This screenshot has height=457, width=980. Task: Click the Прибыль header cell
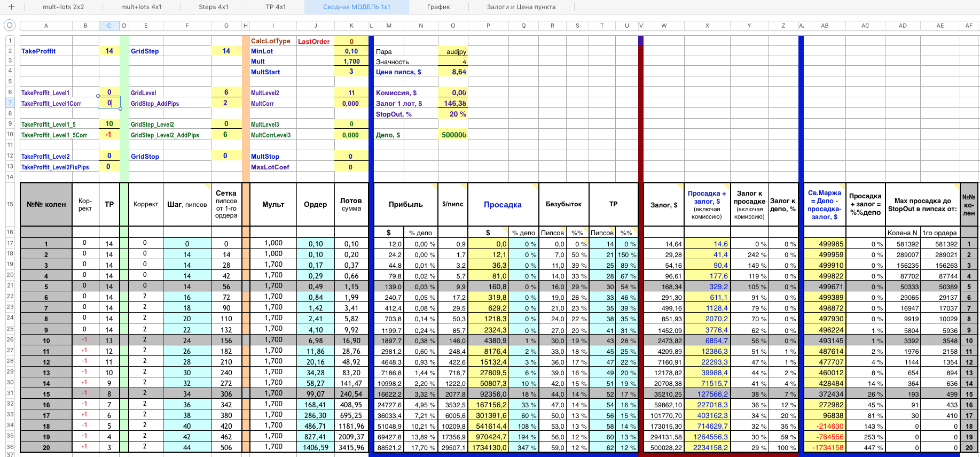406,204
